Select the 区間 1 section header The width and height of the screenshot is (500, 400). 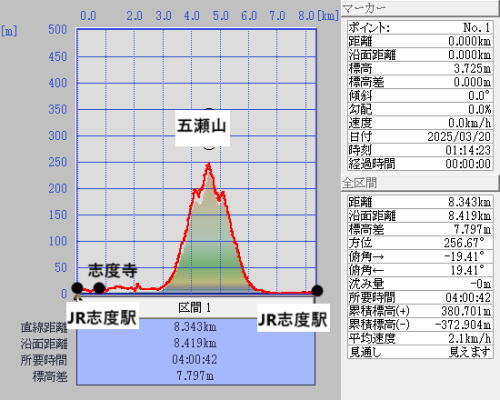coord(195,307)
